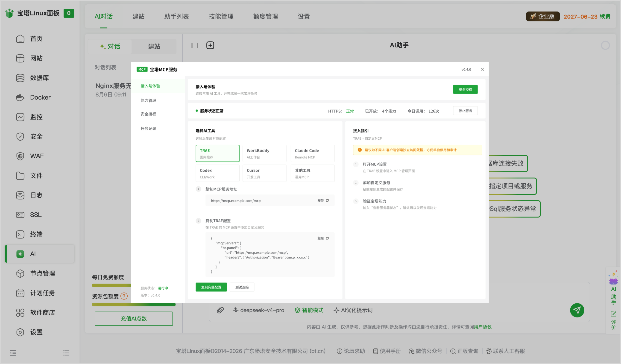Click the green 安全授权 button

pos(465,89)
